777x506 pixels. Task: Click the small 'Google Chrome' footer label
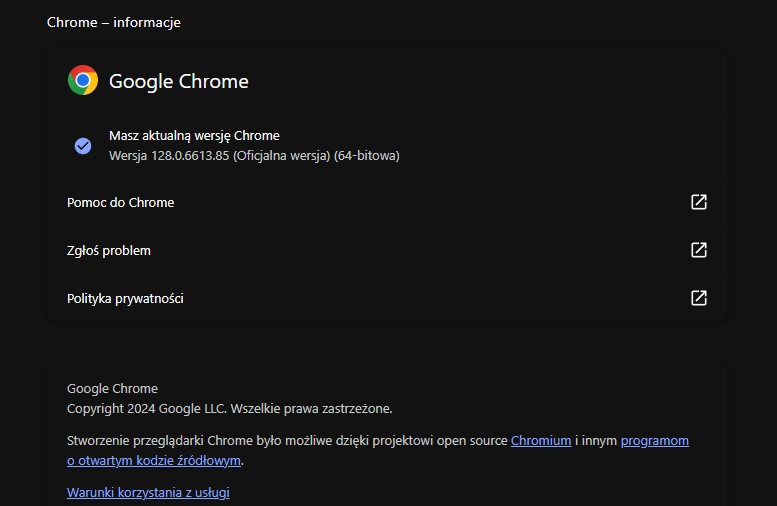coord(112,389)
